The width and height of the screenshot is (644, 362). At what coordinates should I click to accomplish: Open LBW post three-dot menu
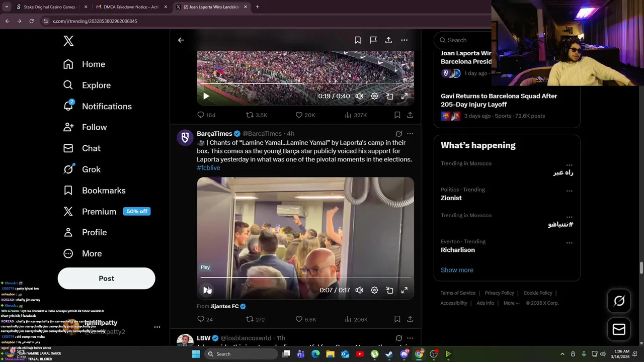click(410, 338)
